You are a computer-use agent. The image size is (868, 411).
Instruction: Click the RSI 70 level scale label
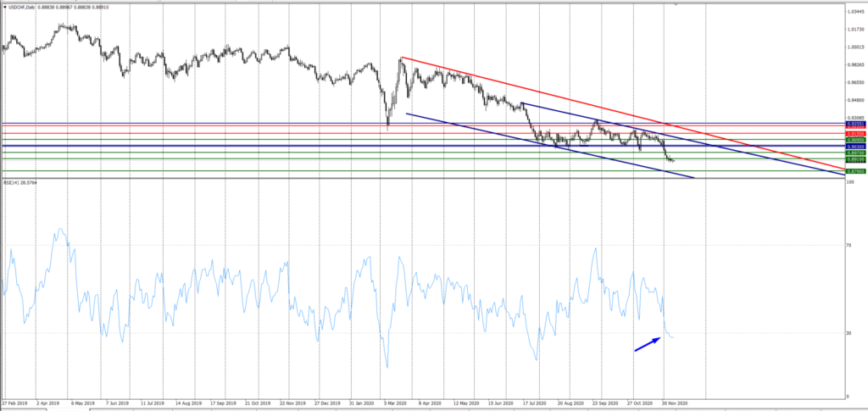coord(849,246)
